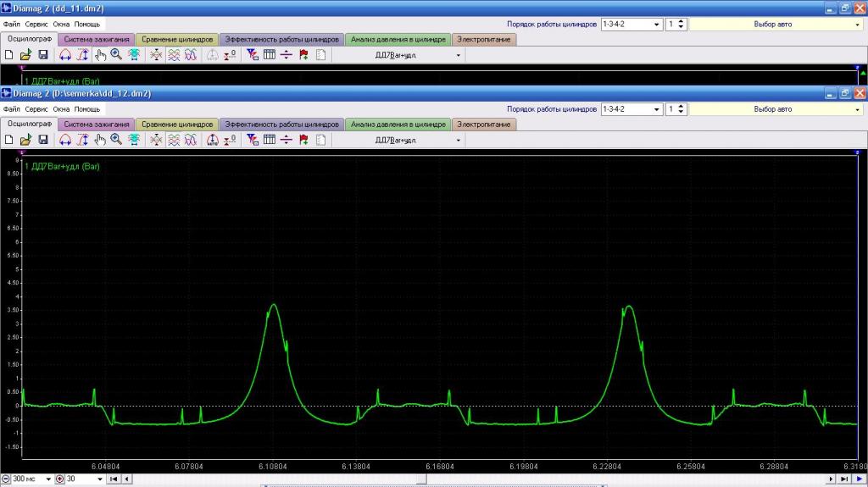Select horizontal measurement tool in dd_12 window
Image resolution: width=868 pixels, height=487 pixels.
[65, 140]
